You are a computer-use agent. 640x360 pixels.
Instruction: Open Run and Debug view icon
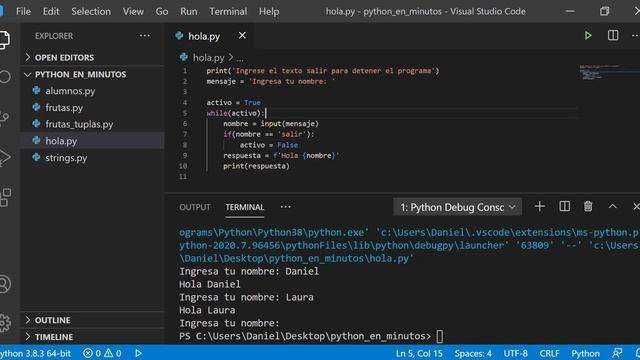click(x=4, y=158)
